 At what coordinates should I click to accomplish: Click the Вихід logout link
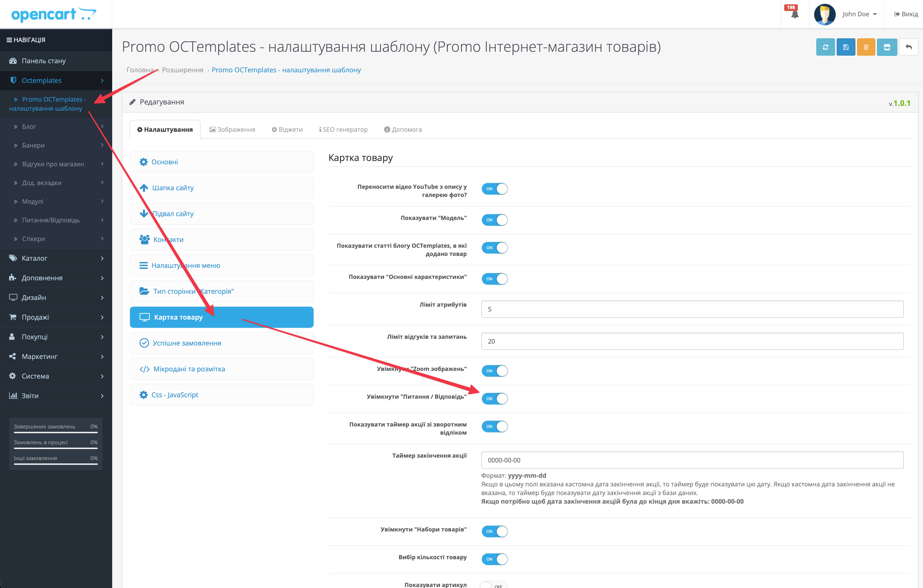tap(906, 14)
